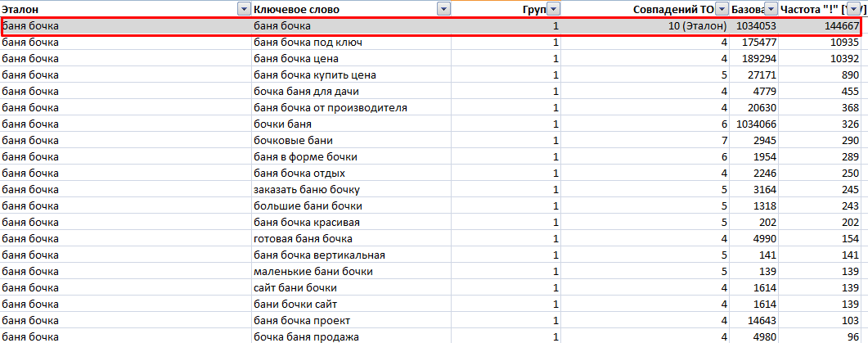Click the base value 14643
The width and height of the screenshot is (868, 343).
click(x=762, y=321)
